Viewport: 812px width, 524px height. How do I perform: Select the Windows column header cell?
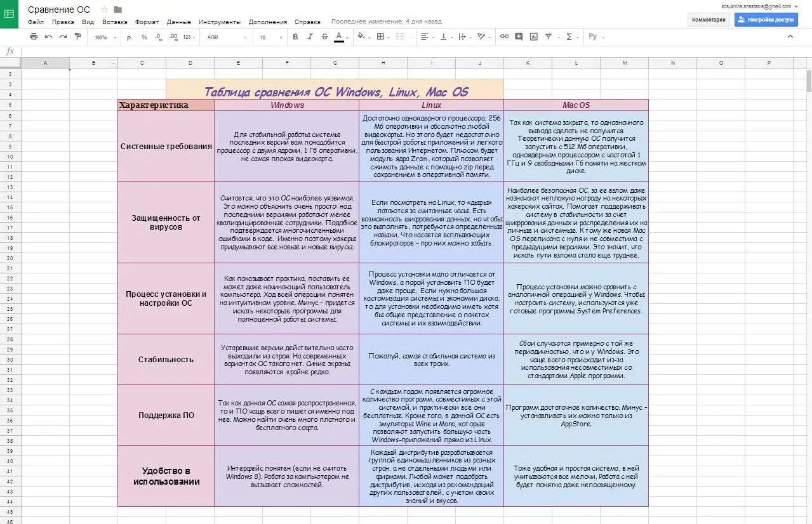tap(286, 105)
